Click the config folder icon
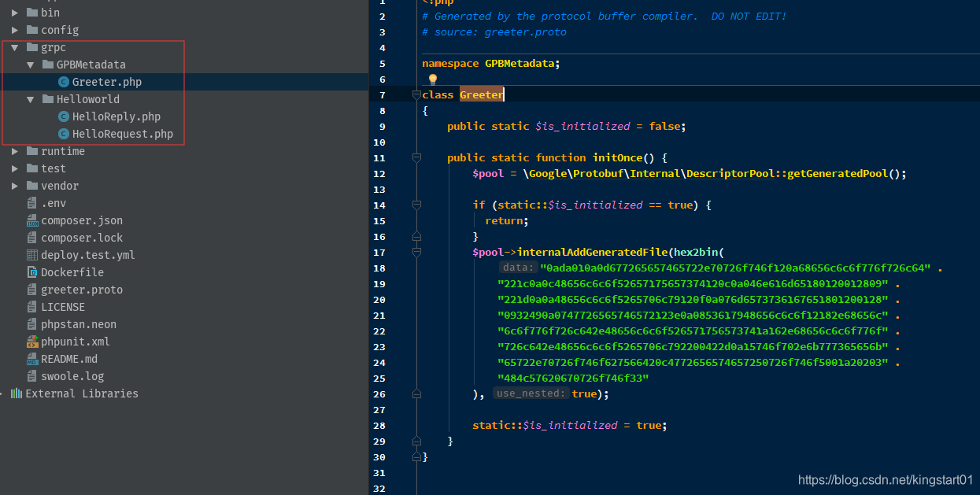This screenshot has width=980, height=495. coord(32,30)
